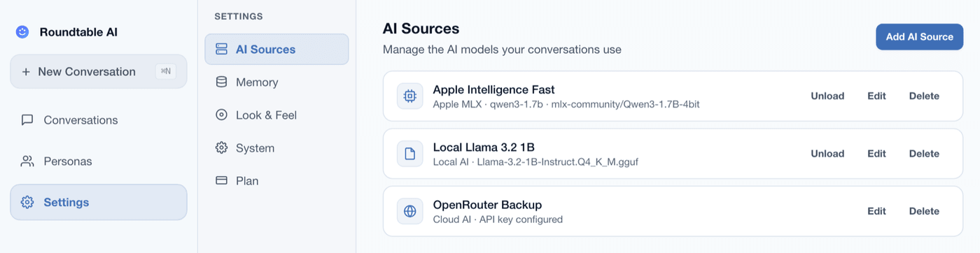This screenshot has width=980, height=253.
Task: Click the Apple Intelligence Fast title text
Action: coord(493,89)
